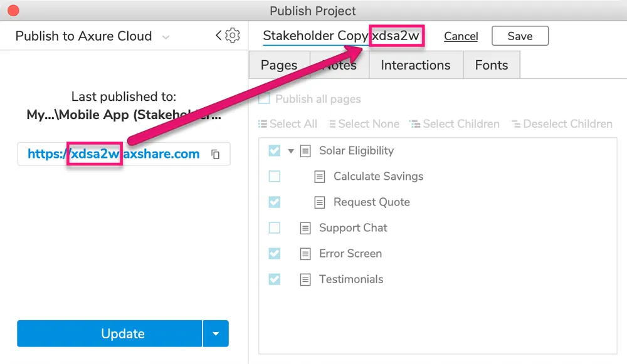
Task: Toggle the Publish all pages checkbox
Action: [265, 99]
